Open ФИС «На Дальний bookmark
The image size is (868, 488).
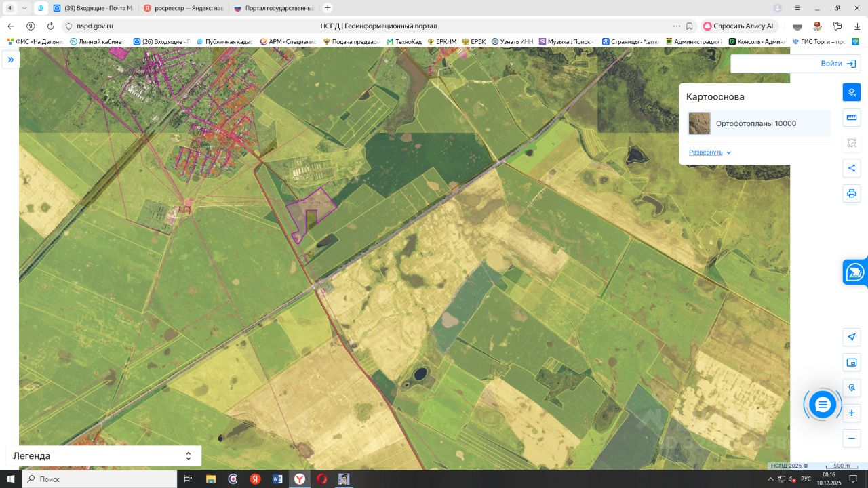click(x=35, y=41)
